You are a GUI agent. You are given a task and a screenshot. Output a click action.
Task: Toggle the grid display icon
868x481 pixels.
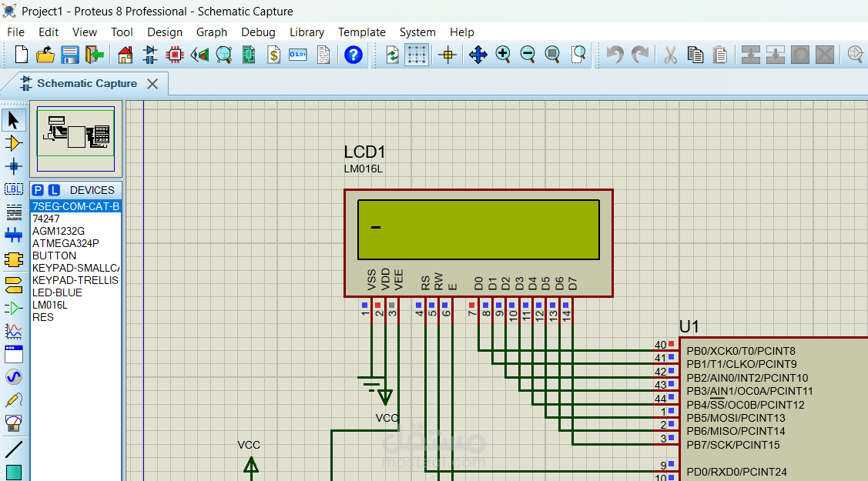coord(417,55)
